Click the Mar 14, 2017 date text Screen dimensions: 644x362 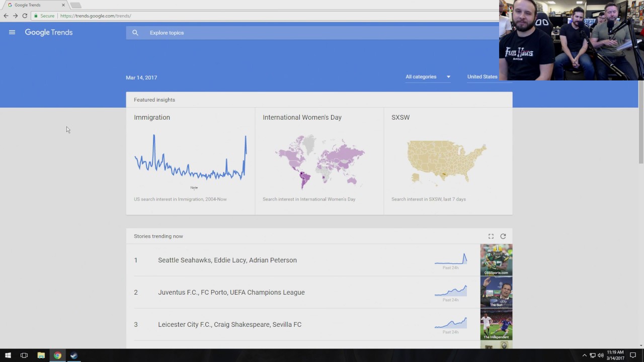(x=141, y=77)
